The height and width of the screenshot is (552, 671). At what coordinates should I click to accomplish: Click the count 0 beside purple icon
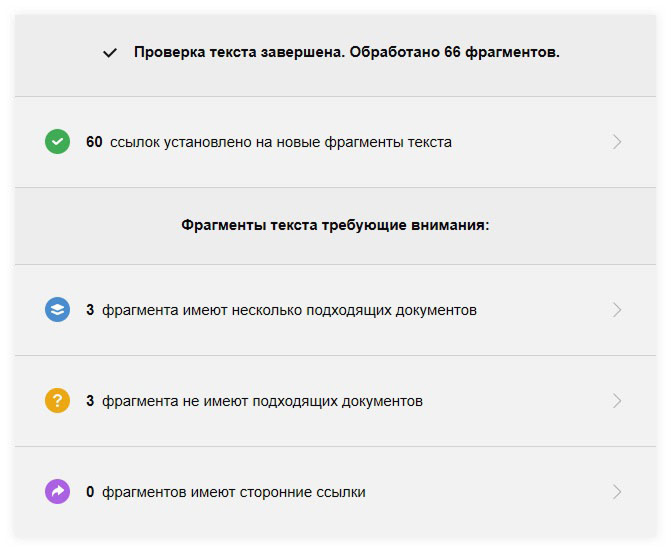[x=90, y=492]
